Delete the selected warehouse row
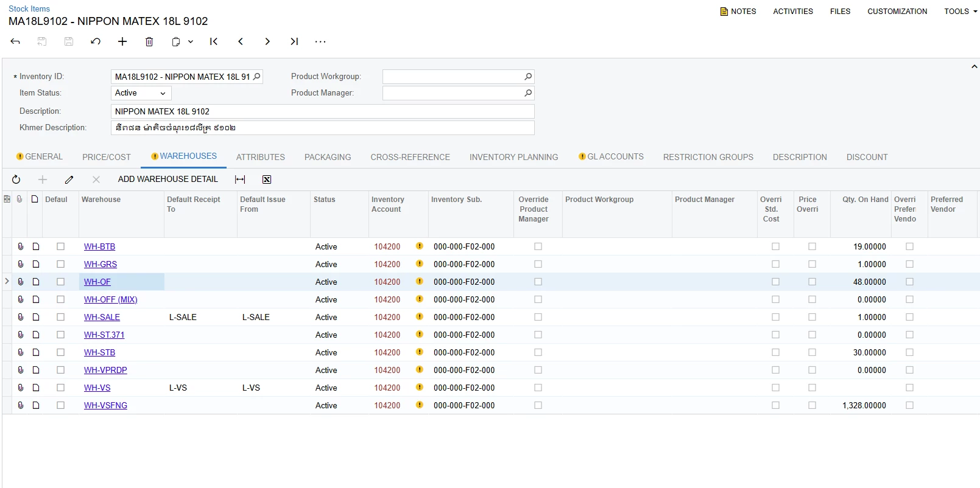980x488 pixels. coord(96,180)
